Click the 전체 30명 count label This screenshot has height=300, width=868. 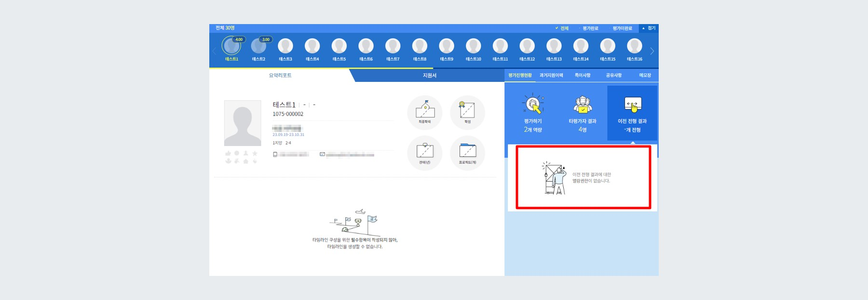225,28
